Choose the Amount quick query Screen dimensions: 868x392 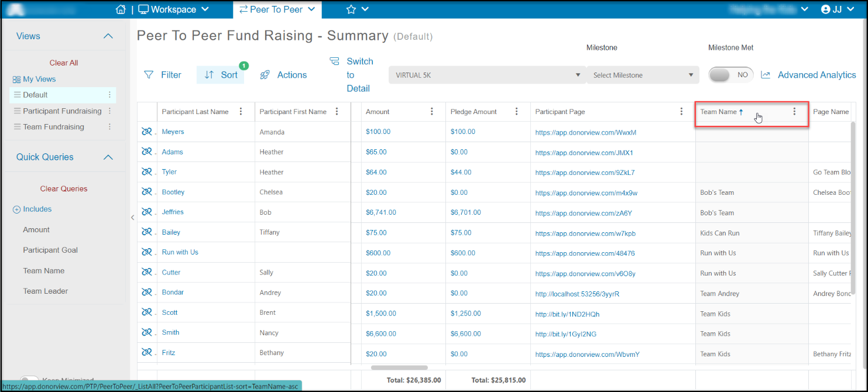pyautogui.click(x=36, y=230)
